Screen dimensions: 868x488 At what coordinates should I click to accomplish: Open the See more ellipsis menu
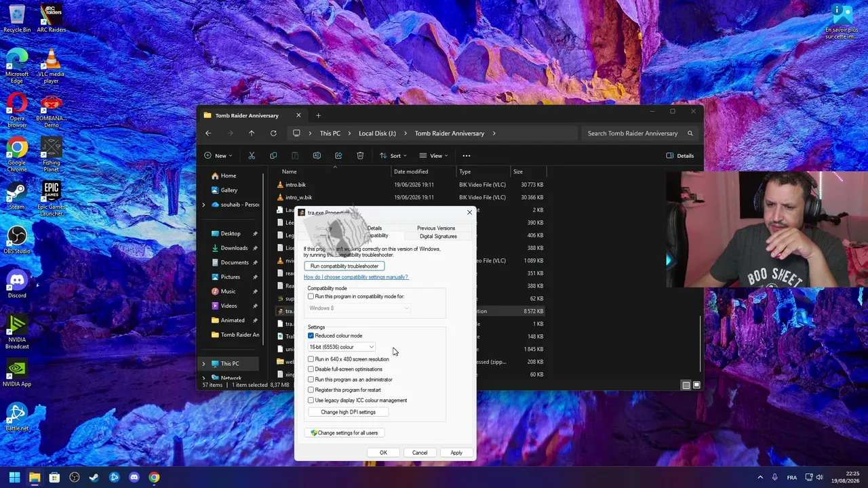point(467,156)
